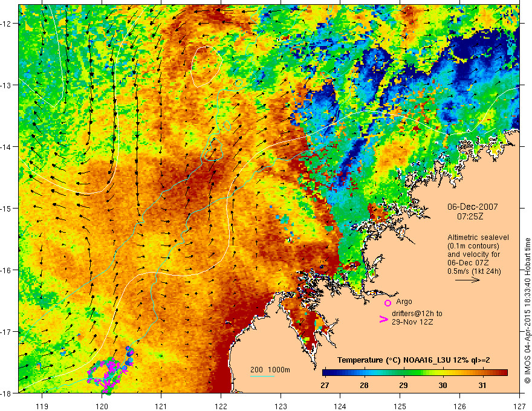Click the latitude axis label -15

click(7, 209)
